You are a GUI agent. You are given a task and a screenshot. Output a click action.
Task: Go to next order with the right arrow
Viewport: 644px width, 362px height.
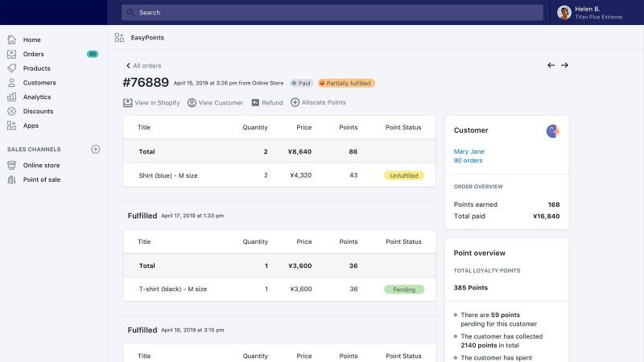(565, 65)
